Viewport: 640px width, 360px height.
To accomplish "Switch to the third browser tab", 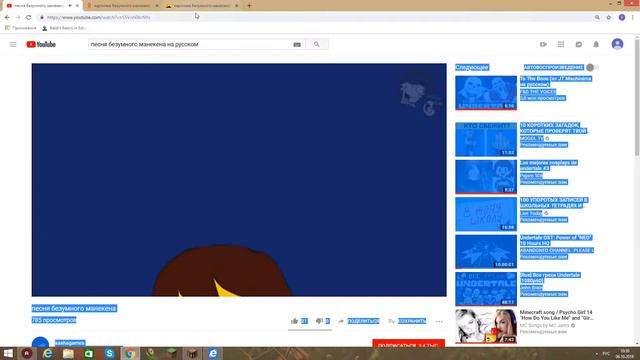I will pos(201,6).
